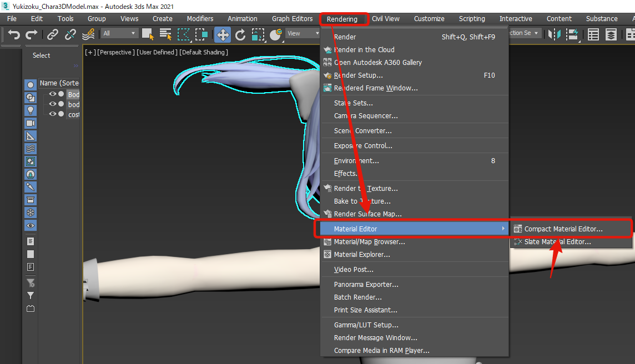
Task: Collapse the explorer panel double-chevron
Action: point(75,65)
